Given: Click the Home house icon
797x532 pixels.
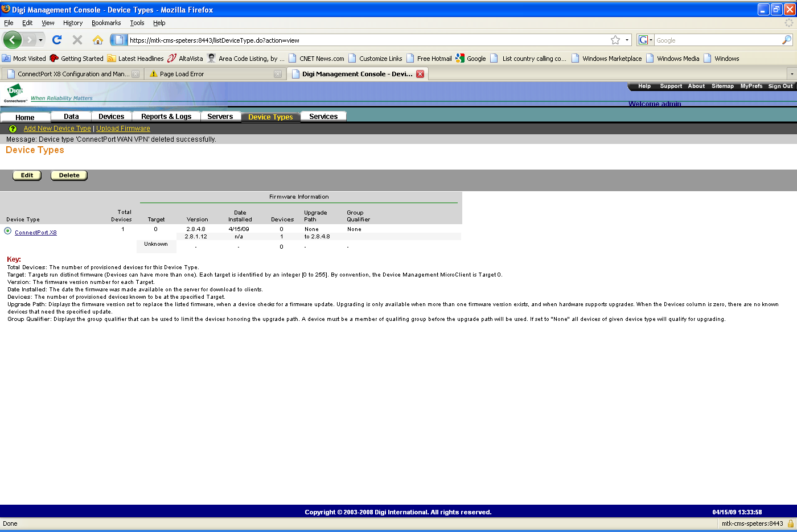Looking at the screenshot, I should point(98,40).
